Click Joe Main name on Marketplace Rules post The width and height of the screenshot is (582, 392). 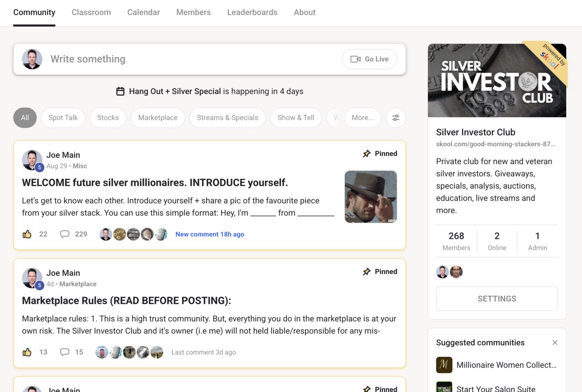[x=63, y=273]
